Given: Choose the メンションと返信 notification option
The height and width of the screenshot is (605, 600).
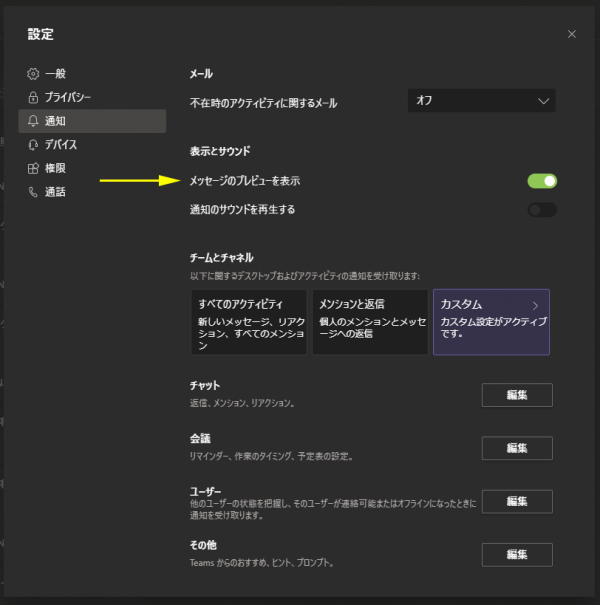Looking at the screenshot, I should 369,323.
